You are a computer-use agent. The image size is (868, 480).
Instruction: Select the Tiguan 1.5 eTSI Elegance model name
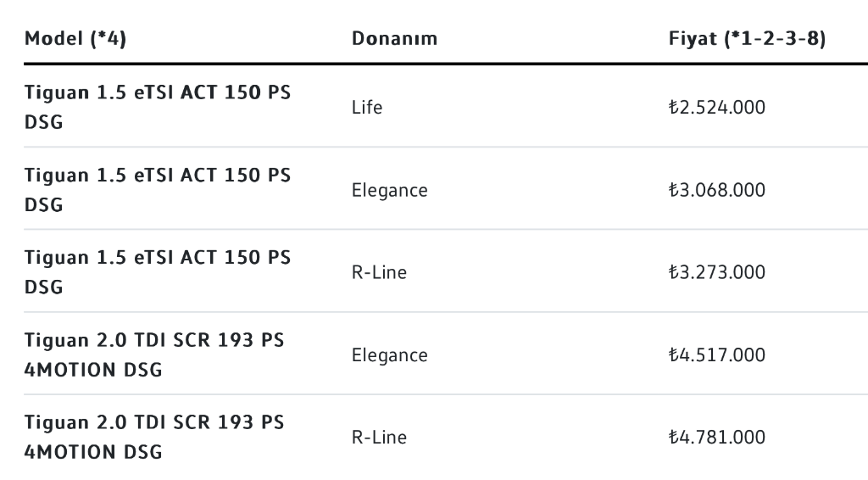click(x=158, y=190)
